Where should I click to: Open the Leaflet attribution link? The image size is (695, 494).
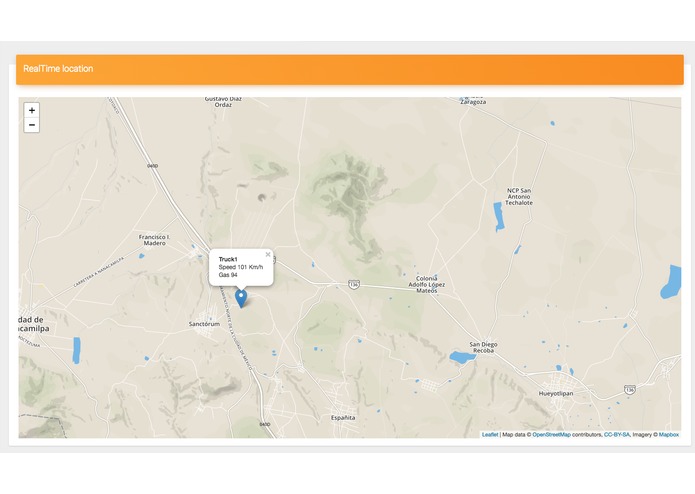490,435
